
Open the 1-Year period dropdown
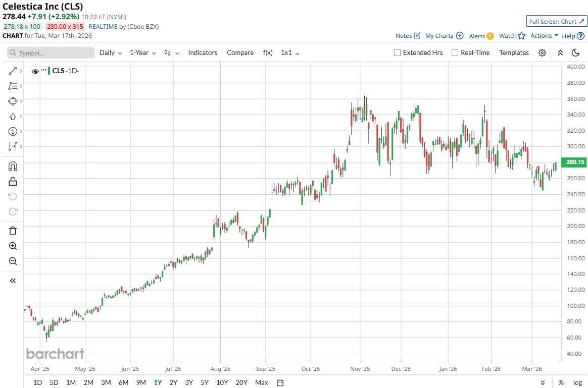tap(143, 53)
